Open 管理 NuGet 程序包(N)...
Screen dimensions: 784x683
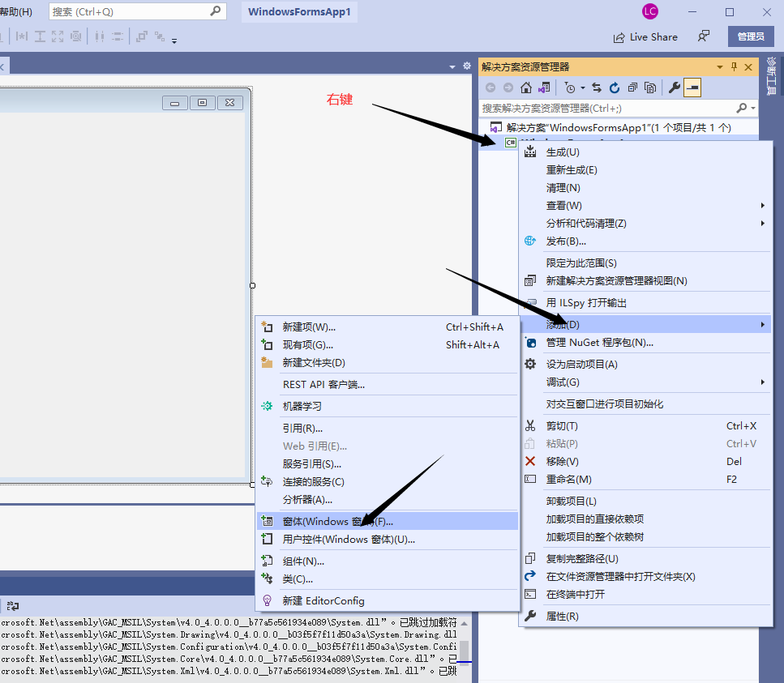[645, 343]
